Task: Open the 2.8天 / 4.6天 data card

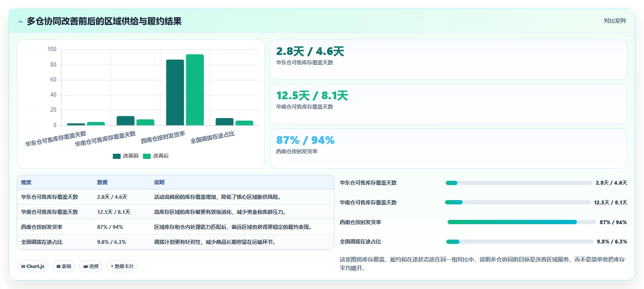Action: (448, 60)
